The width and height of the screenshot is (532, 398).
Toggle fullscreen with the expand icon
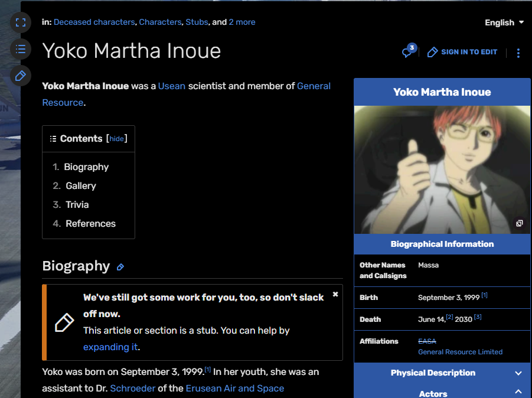pyautogui.click(x=21, y=22)
